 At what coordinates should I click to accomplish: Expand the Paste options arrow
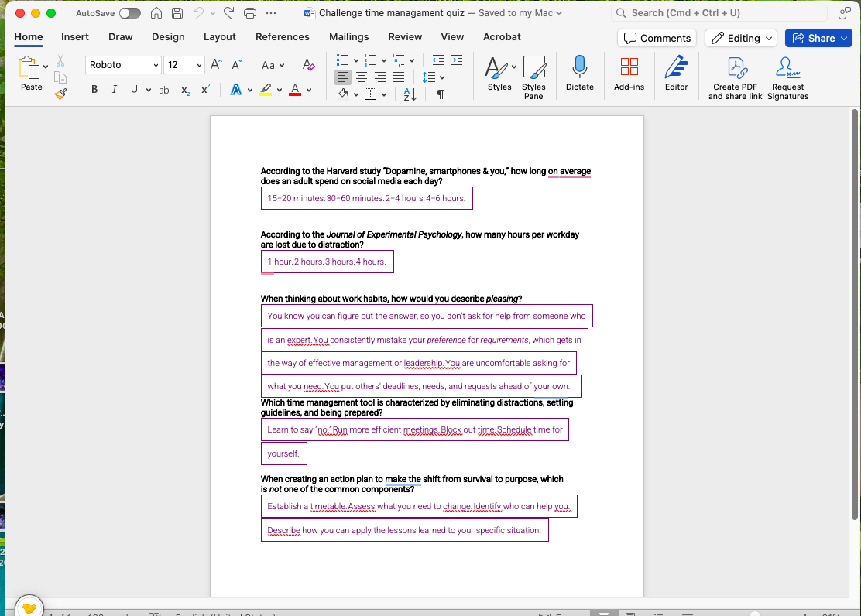[46, 67]
